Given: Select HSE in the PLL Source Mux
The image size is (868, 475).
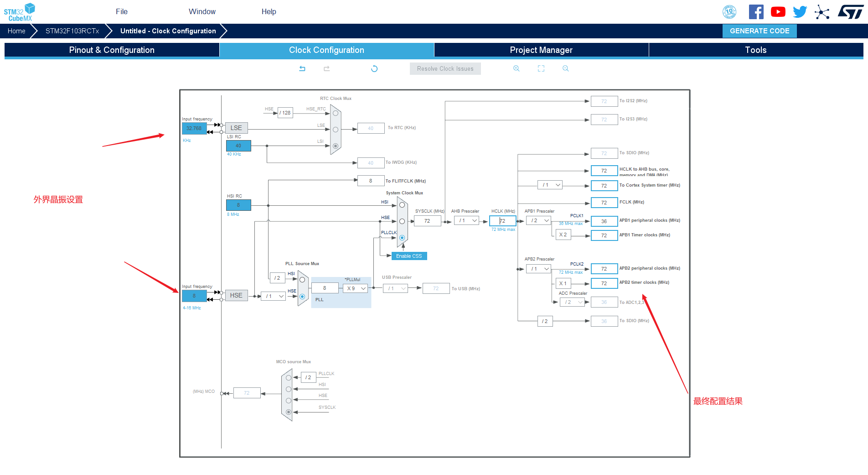Looking at the screenshot, I should pyautogui.click(x=302, y=297).
